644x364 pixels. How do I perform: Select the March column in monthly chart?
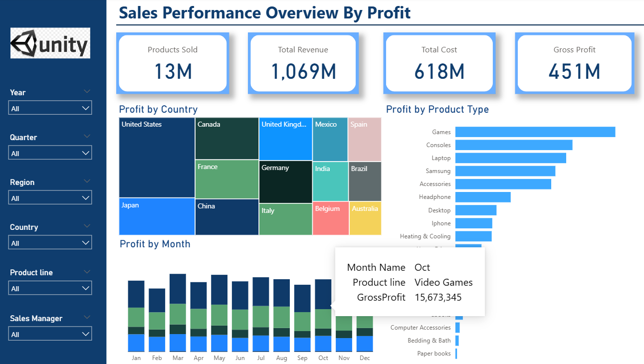point(178,312)
